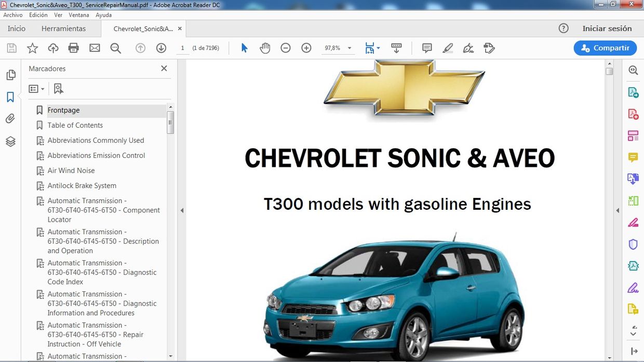The image size is (644, 362).
Task: Open the Page Thumbnails panel
Action: (11, 74)
